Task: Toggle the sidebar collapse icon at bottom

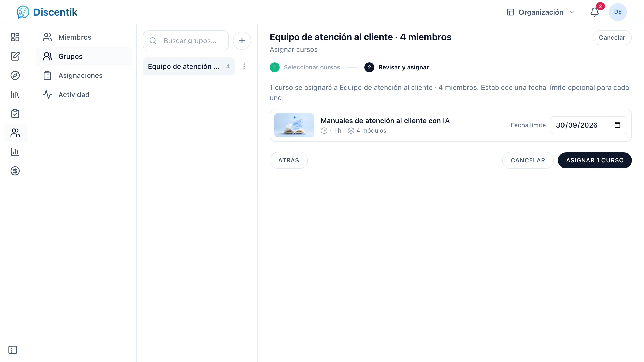Action: [x=13, y=350]
